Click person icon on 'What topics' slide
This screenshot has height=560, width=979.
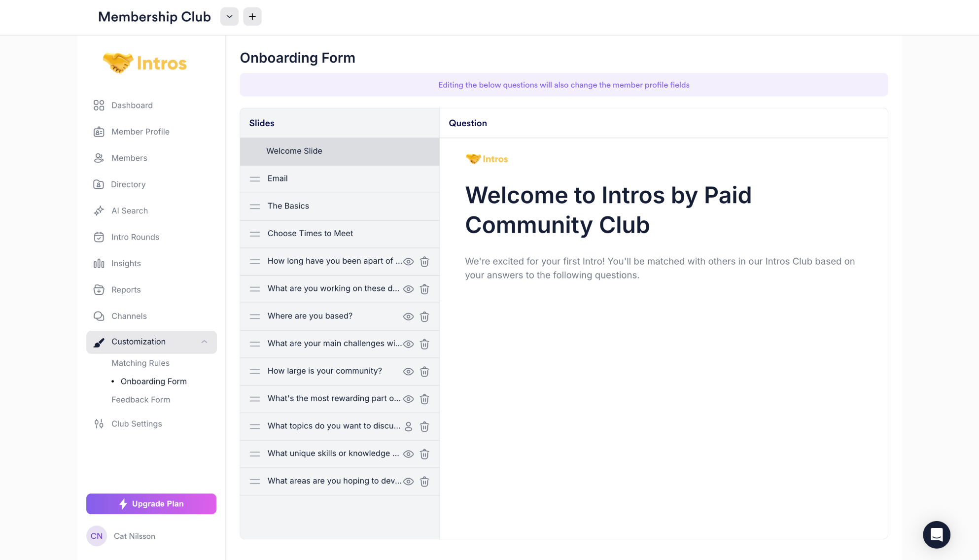tap(408, 427)
